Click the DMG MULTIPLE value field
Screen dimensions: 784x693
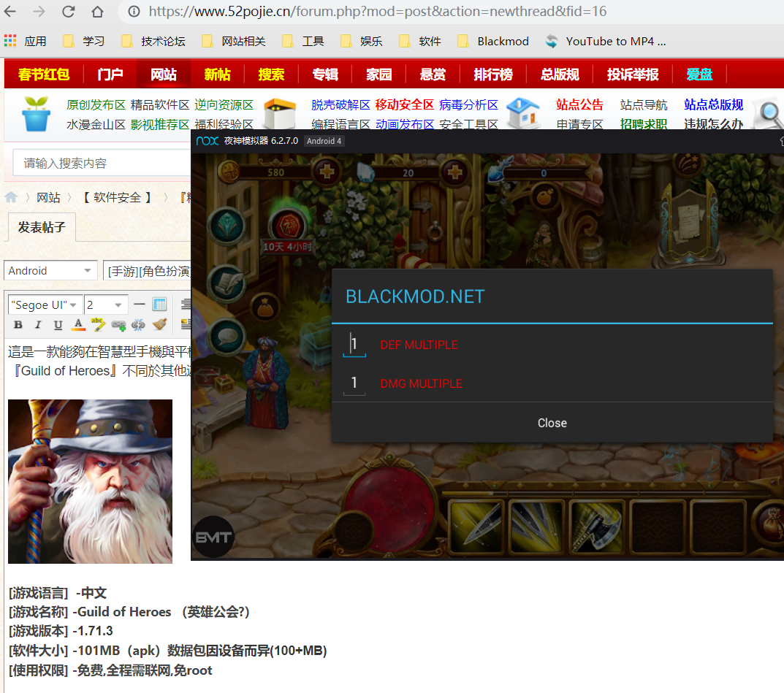point(354,383)
